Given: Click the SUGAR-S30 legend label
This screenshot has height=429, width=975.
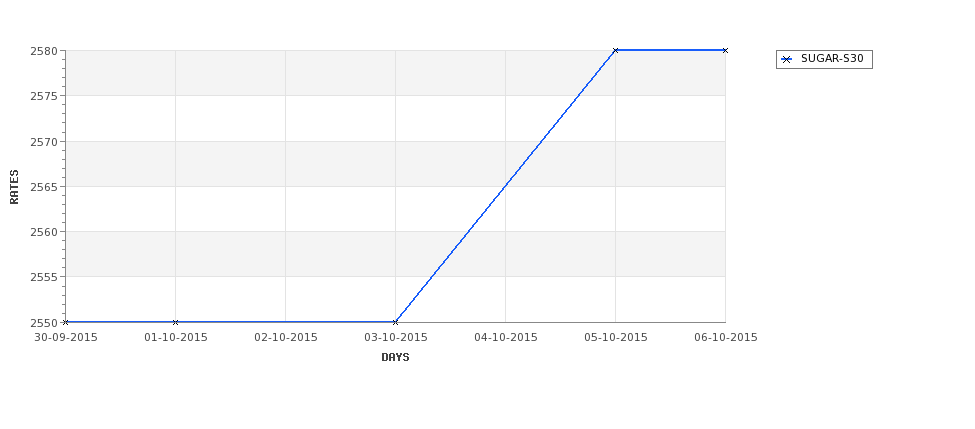Looking at the screenshot, I should coord(832,59).
